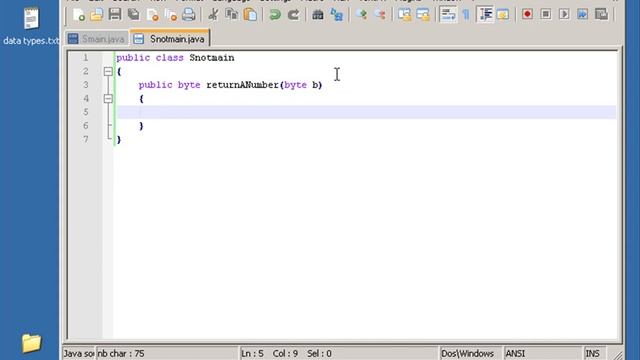
Task: Paste clipboard using the Paste icon
Action: pyautogui.click(x=250, y=15)
